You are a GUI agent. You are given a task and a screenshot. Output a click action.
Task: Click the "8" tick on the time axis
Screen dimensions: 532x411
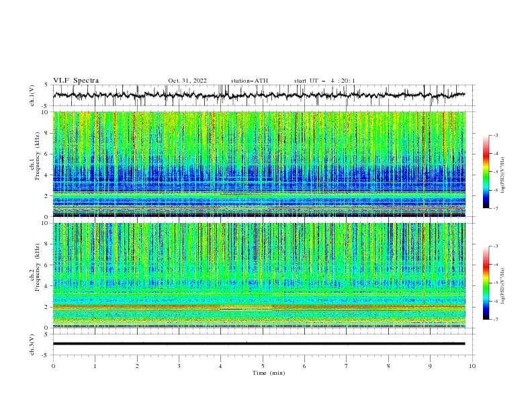(x=388, y=366)
